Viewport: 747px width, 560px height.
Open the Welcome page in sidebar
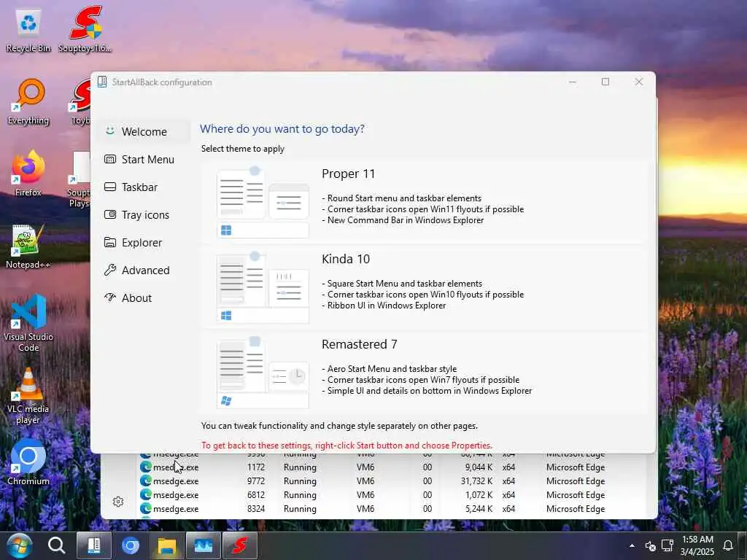143,131
